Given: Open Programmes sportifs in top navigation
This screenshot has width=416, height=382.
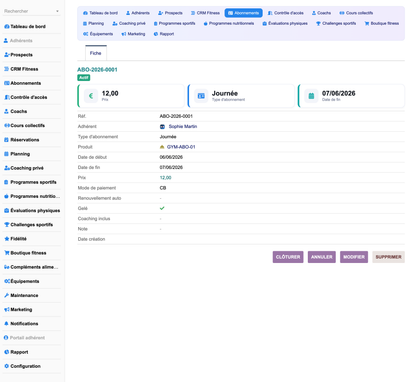Looking at the screenshot, I should click(x=174, y=23).
